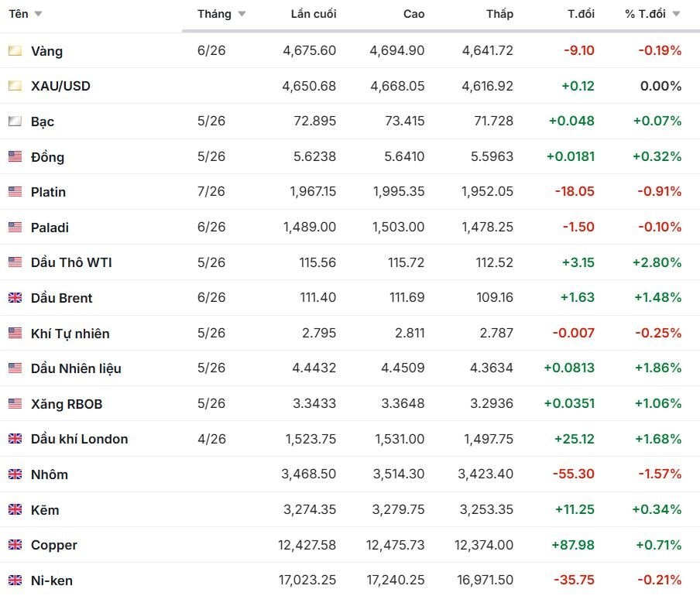Sort by % T.đổi dropdown arrow

tap(676, 15)
